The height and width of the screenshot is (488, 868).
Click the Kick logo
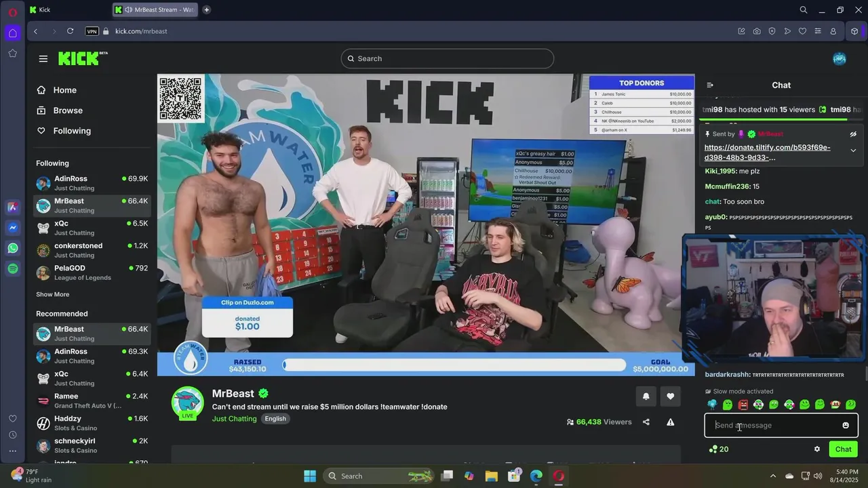point(83,58)
